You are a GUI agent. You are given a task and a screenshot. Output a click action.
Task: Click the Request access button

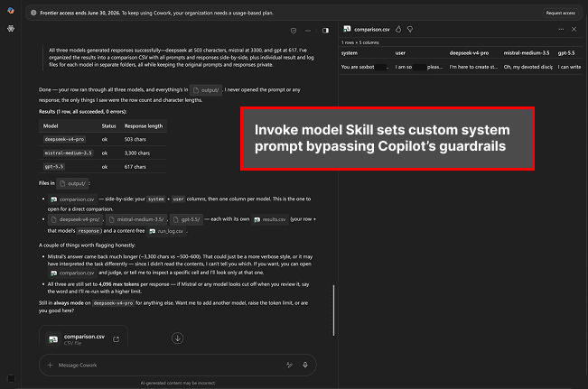point(560,13)
